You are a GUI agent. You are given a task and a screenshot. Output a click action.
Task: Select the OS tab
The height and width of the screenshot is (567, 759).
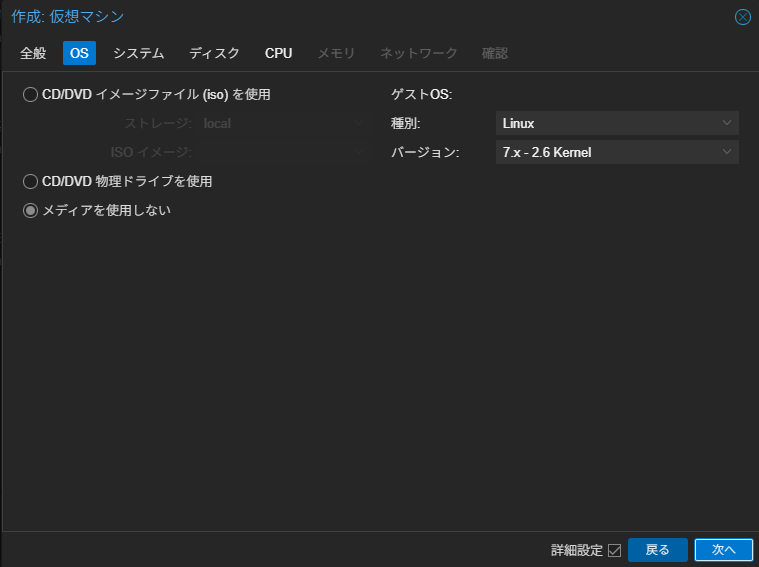[x=79, y=53]
